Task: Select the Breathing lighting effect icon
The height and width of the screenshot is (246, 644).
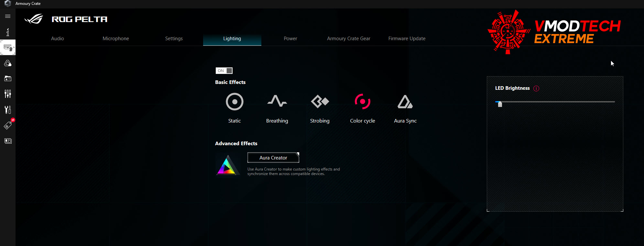Action: coord(277,101)
